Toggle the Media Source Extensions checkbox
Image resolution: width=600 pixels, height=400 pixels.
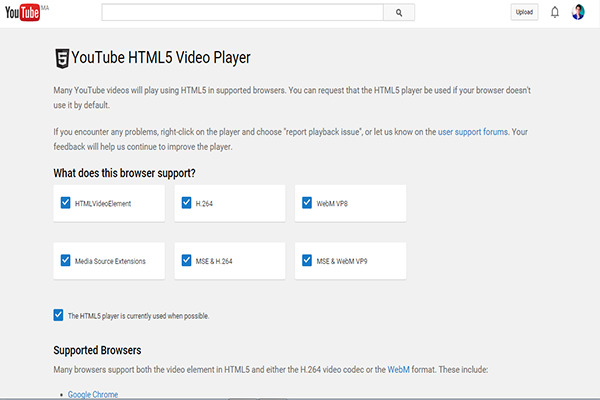click(x=65, y=260)
